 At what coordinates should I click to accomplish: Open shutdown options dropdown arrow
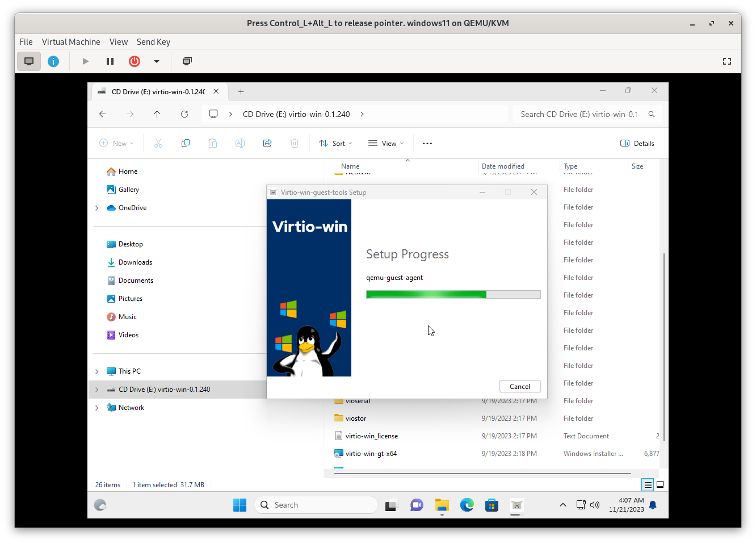pos(157,61)
